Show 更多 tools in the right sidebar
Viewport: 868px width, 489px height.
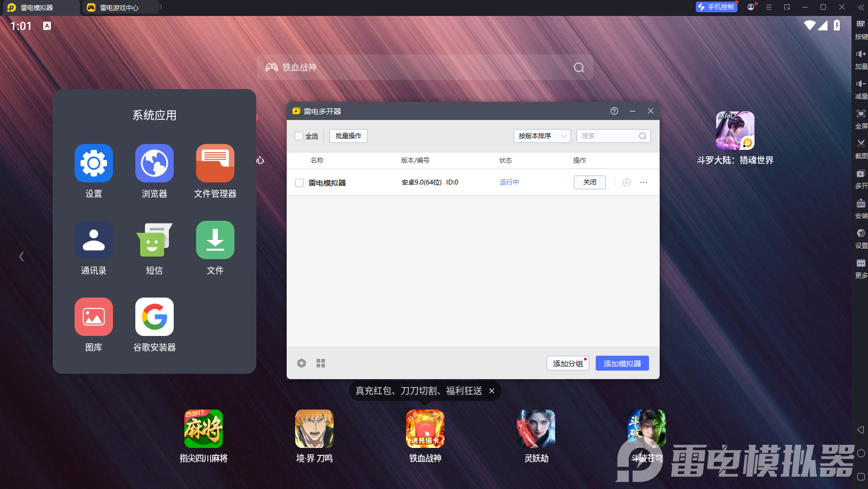pyautogui.click(x=861, y=263)
